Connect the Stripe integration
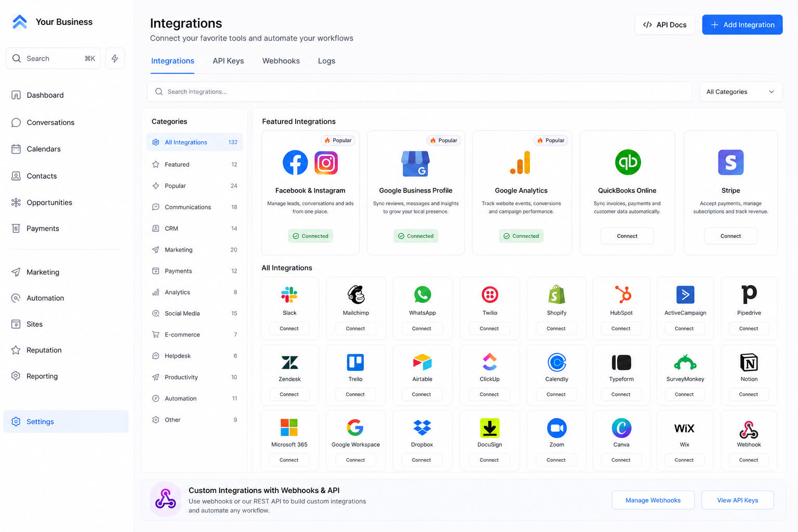798x532 pixels. 730,236
